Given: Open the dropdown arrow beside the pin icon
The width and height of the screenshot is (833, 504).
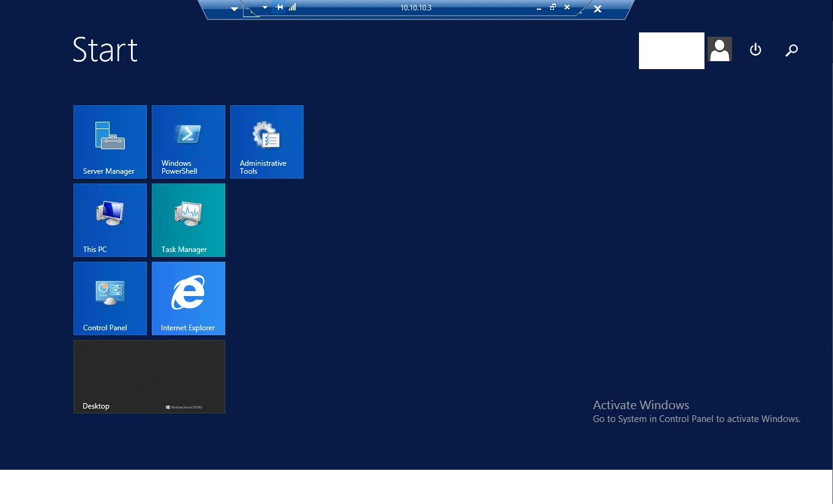Looking at the screenshot, I should (x=265, y=7).
